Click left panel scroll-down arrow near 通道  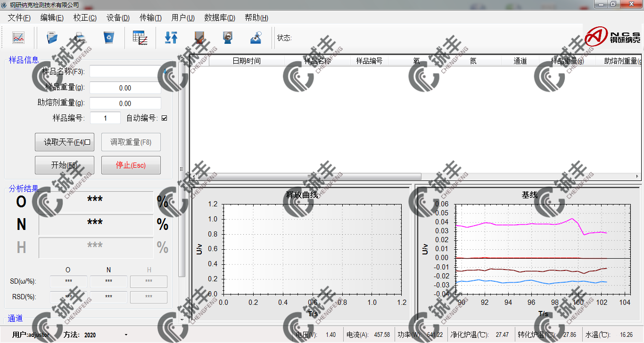click(182, 319)
